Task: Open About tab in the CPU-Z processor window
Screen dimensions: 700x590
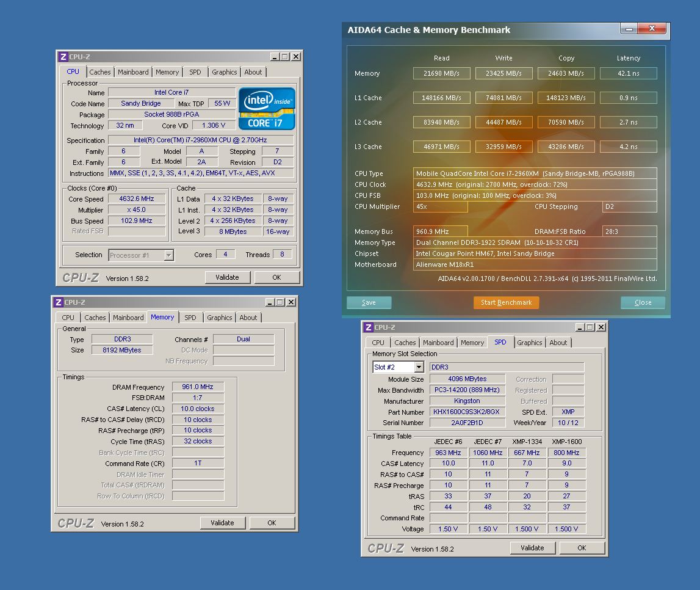Action: coord(253,72)
